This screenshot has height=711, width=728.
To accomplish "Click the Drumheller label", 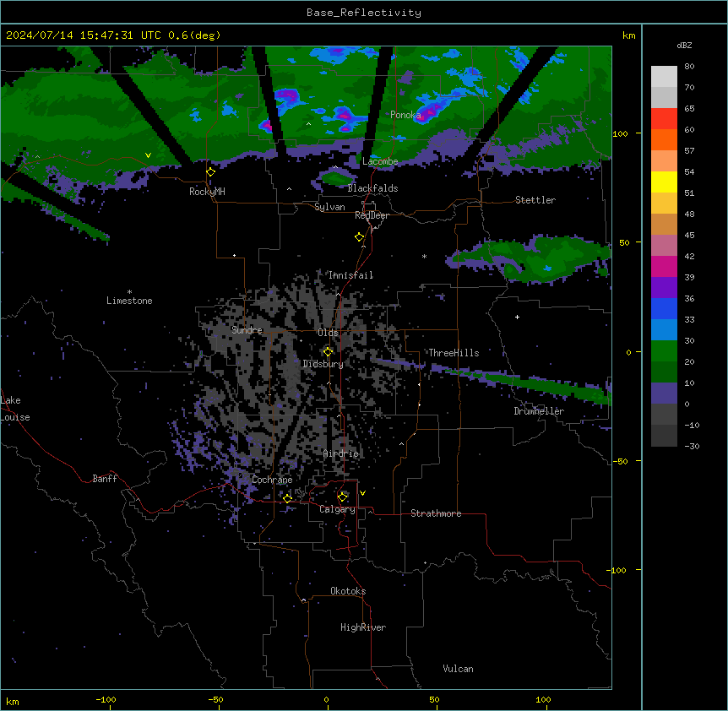I will tap(539, 411).
